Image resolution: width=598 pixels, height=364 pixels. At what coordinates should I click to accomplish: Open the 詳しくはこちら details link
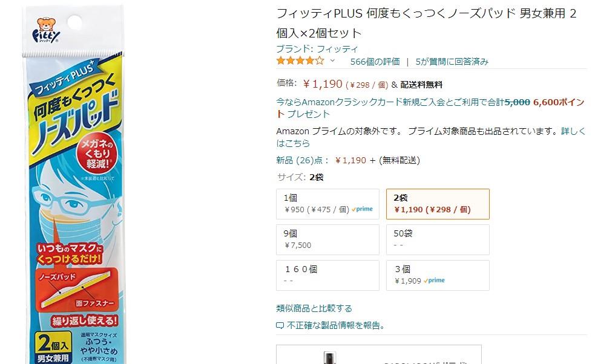click(x=430, y=137)
